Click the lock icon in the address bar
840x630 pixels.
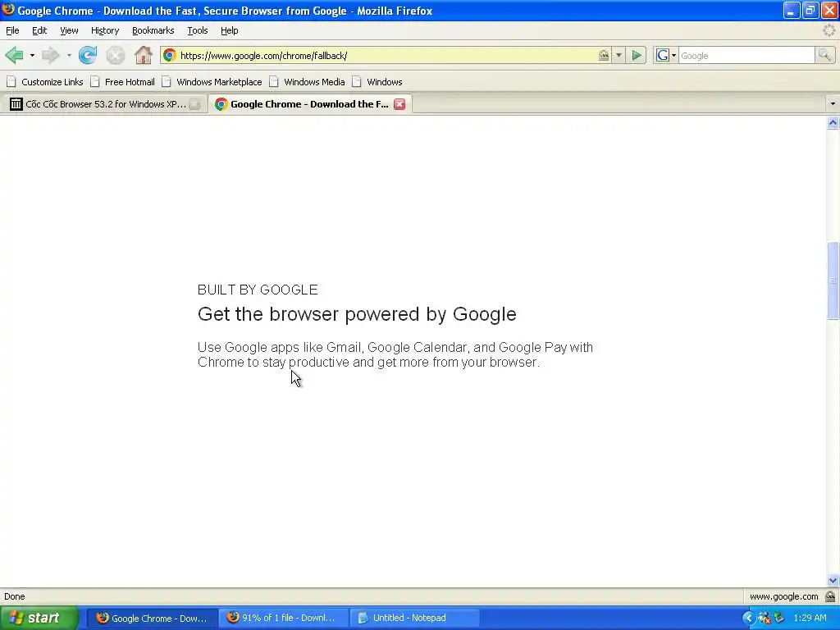click(x=604, y=55)
